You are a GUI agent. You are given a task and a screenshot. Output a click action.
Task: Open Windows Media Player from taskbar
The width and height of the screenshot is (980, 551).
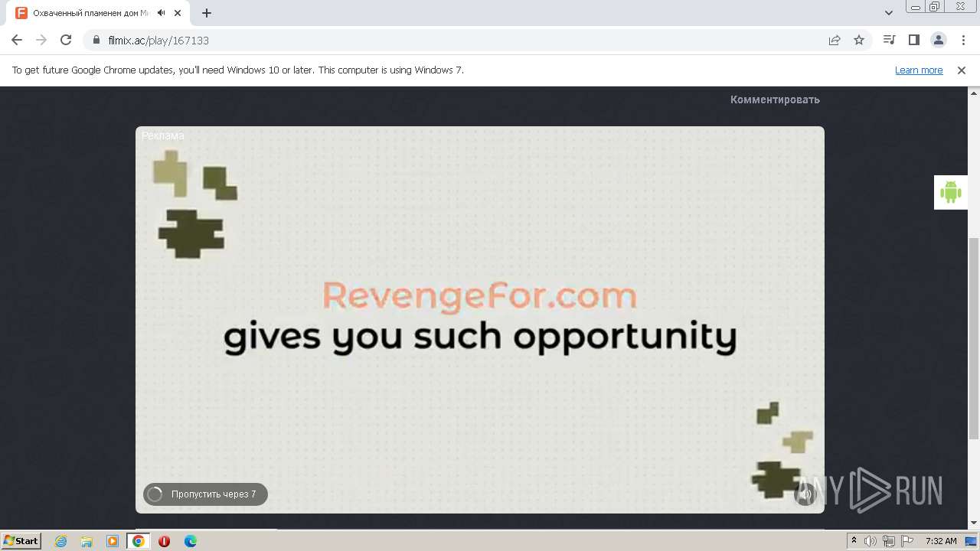click(x=113, y=541)
